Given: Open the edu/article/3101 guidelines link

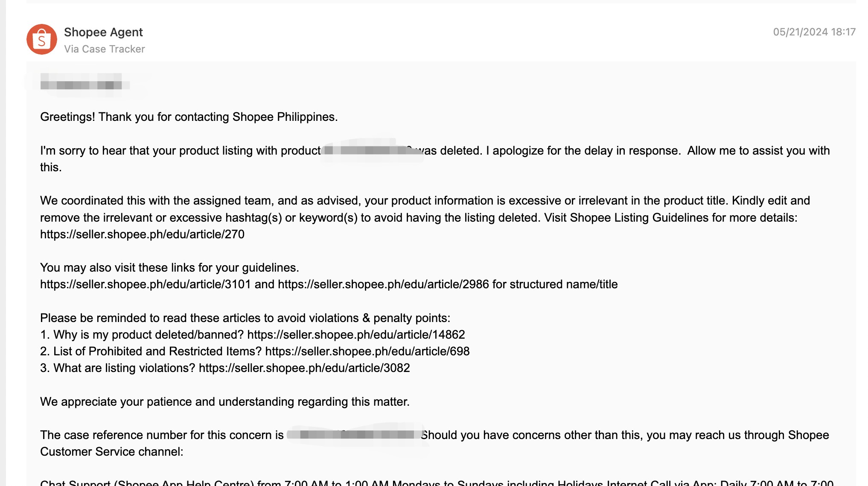Looking at the screenshot, I should [x=146, y=284].
